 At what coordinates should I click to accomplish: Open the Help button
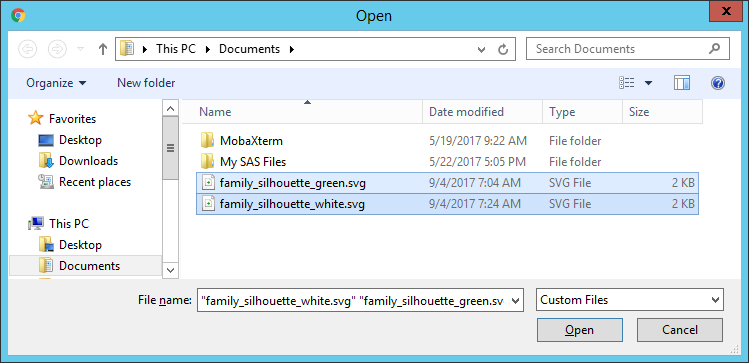tap(718, 83)
